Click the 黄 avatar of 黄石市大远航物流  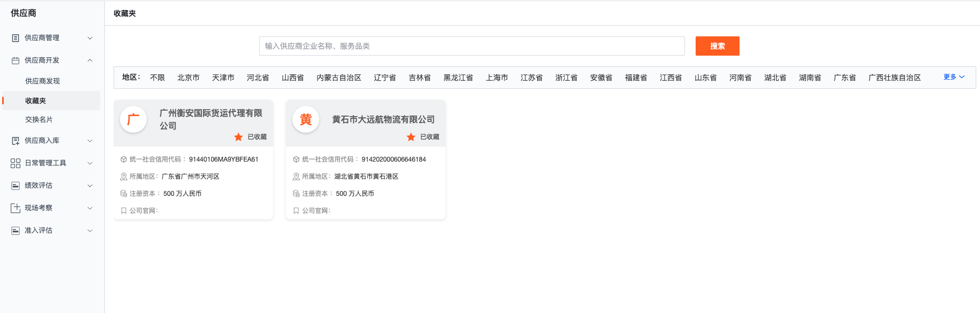click(306, 119)
